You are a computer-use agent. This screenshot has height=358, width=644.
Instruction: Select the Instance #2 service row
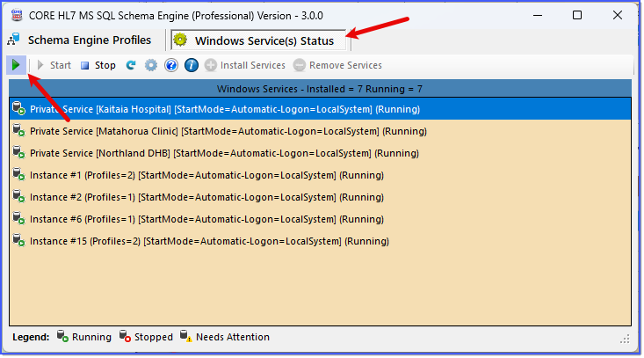click(x=320, y=197)
